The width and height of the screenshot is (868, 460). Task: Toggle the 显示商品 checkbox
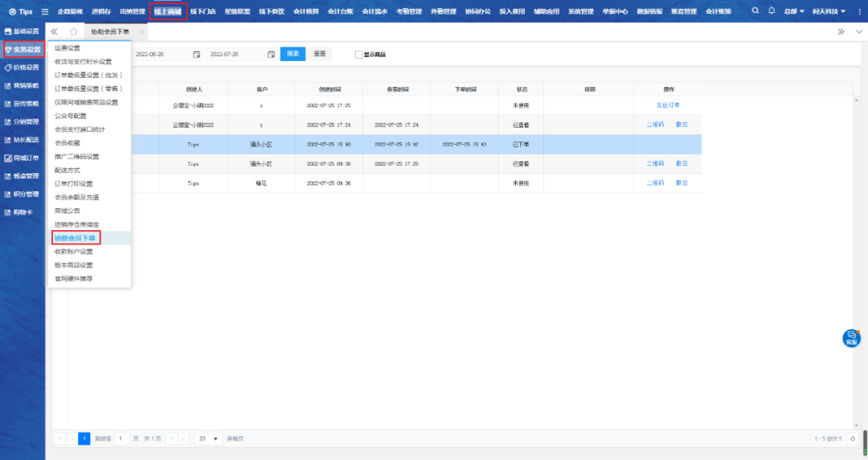(359, 55)
